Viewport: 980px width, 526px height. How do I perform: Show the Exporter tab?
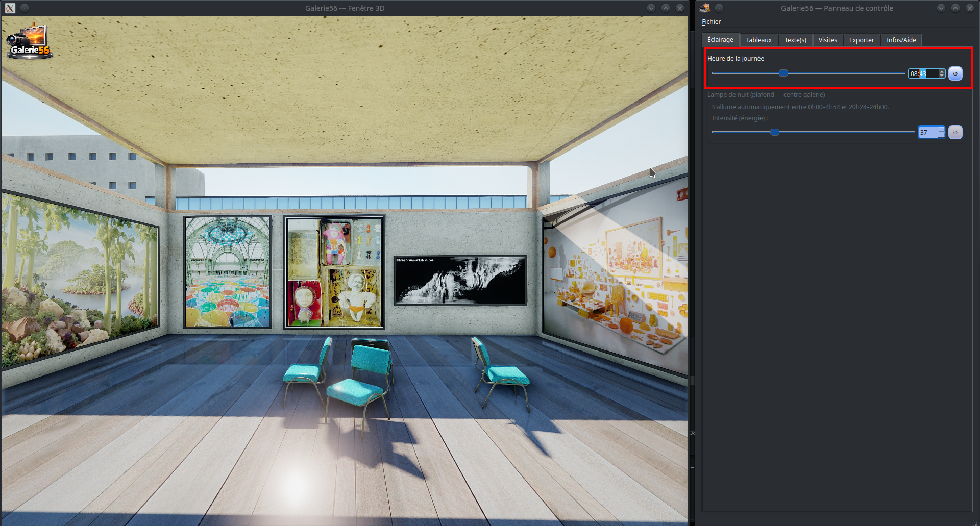pyautogui.click(x=862, y=40)
